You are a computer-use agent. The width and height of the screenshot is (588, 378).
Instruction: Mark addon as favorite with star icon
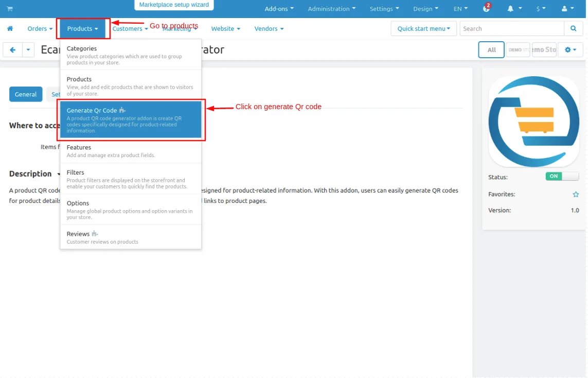pyautogui.click(x=576, y=194)
